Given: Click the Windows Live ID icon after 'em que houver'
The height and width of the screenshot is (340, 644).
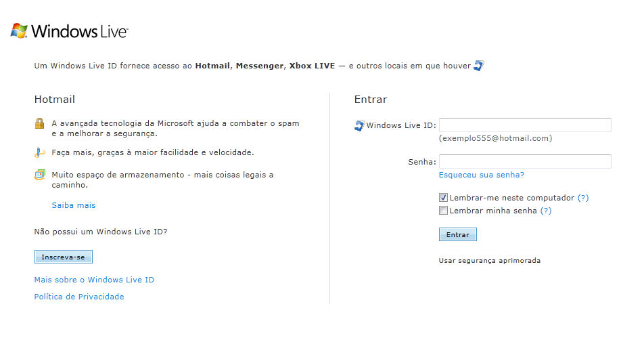Looking at the screenshot, I should (x=479, y=66).
